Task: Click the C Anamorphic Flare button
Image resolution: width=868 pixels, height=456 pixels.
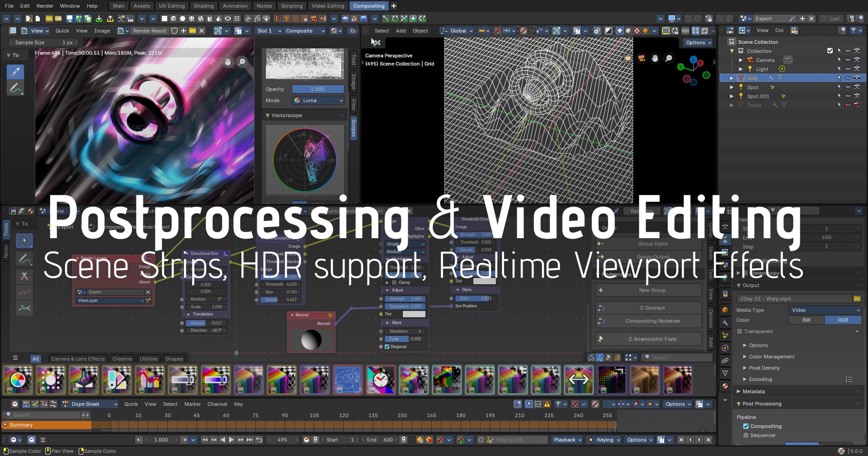Action: 652,339
